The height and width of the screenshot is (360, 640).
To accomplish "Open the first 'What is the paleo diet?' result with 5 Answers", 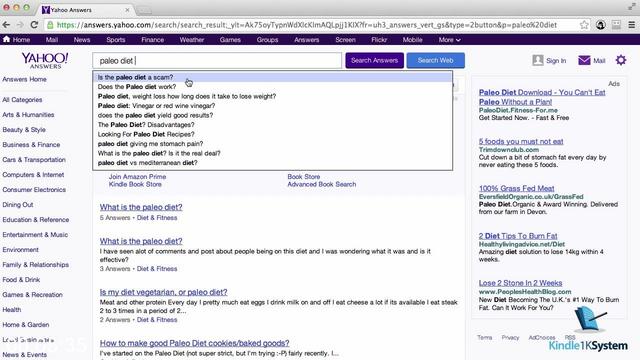I will pos(141,207).
